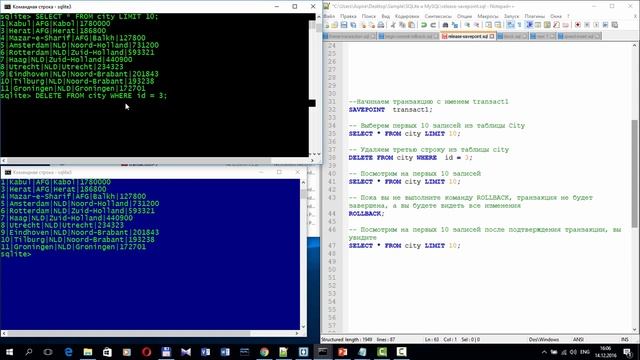
Task: Open Google Chrome from the taskbar
Action: [x=264, y=352]
